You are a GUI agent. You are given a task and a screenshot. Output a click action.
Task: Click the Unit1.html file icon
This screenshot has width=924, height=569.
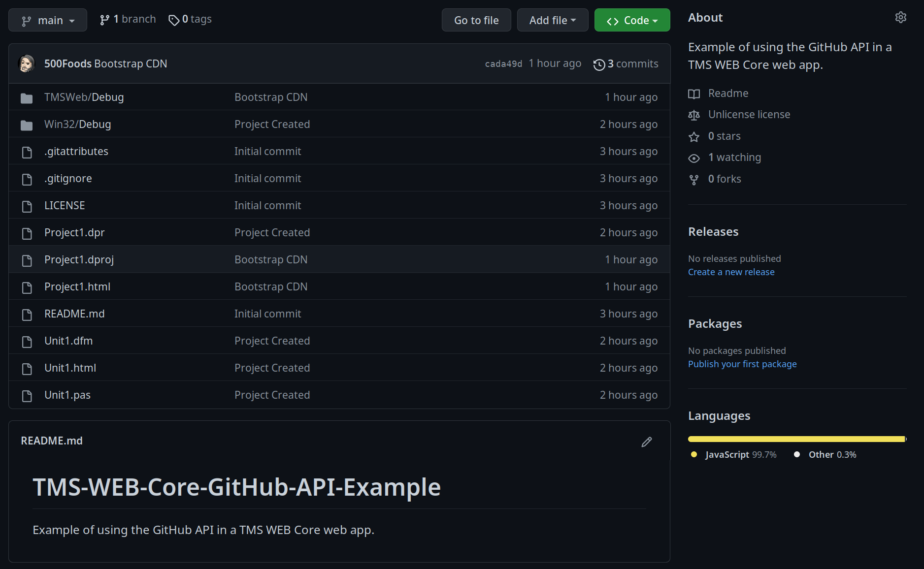27,369
